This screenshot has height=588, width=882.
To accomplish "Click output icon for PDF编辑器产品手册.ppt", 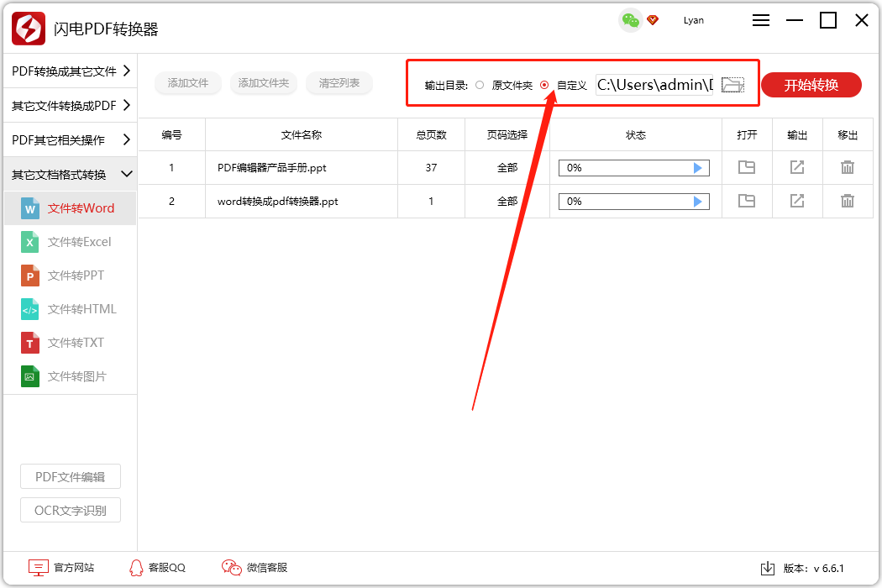I will pos(797,167).
